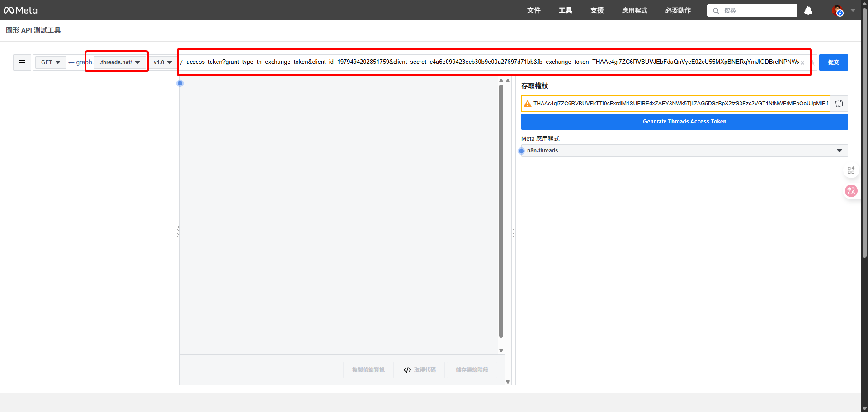This screenshot has height=412, width=868.
Task: Star the current query as favorite
Action: pos(812,63)
